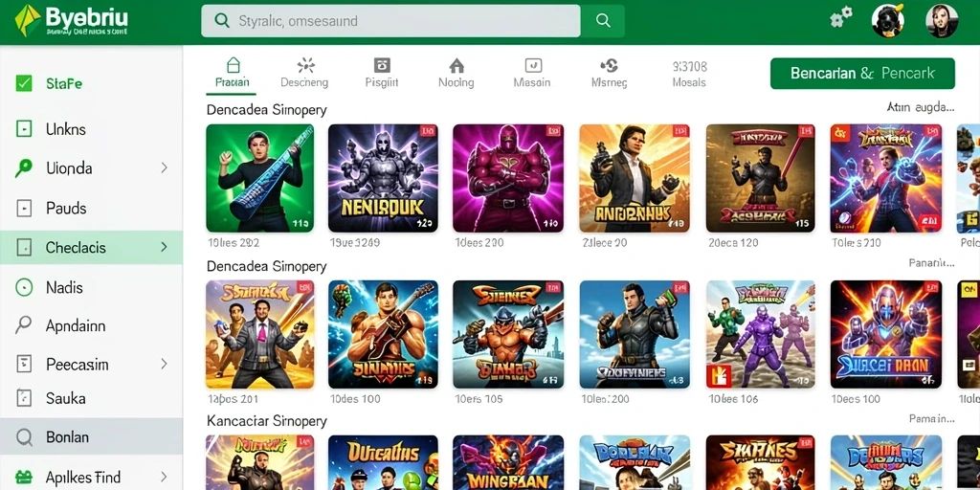Click the Checlacis sidebar icon

tap(24, 248)
